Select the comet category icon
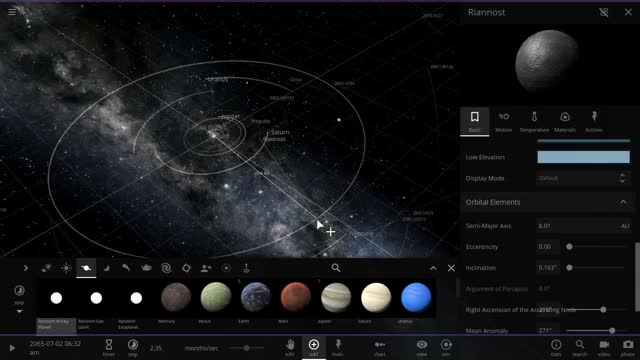Screen dimensions: 640x360 [x=126, y=268]
